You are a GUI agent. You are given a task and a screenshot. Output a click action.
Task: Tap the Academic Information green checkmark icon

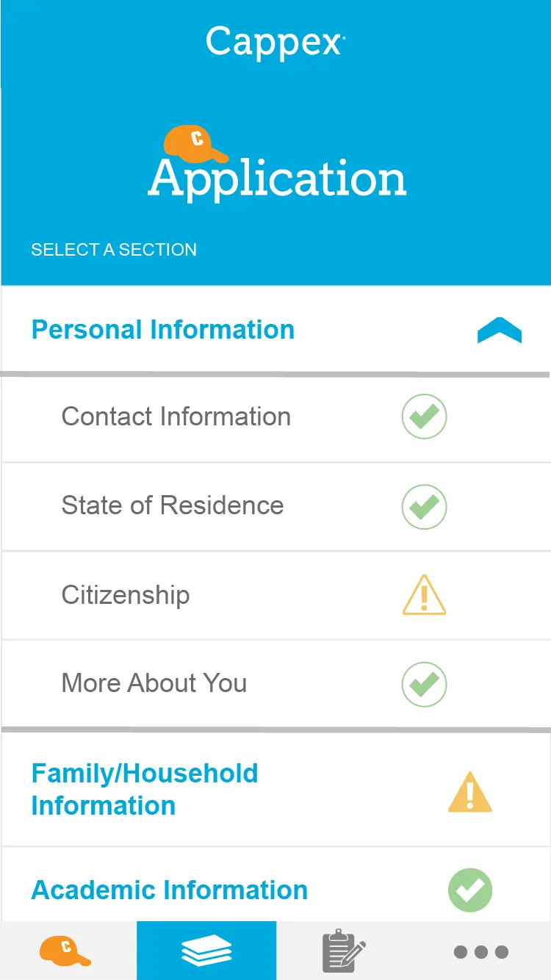tap(469, 890)
